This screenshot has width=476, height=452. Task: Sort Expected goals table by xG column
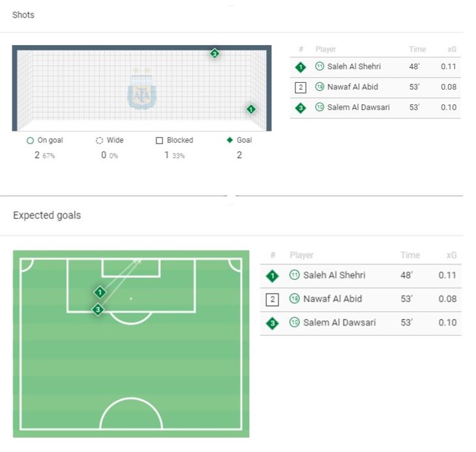pyautogui.click(x=451, y=256)
